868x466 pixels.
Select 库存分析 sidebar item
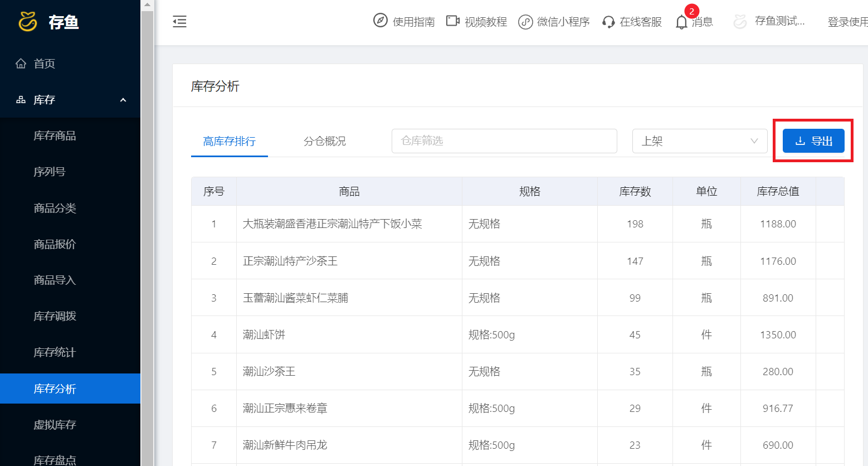click(x=70, y=389)
